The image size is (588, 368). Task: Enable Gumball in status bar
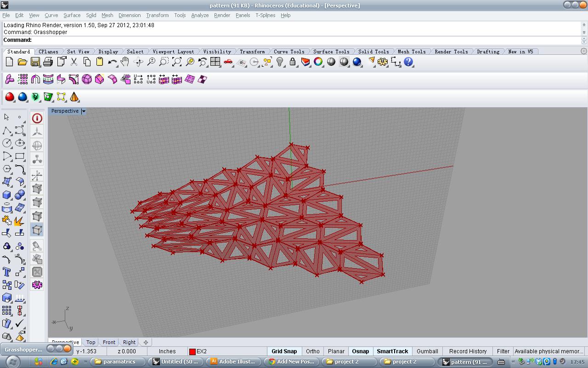[427, 351]
